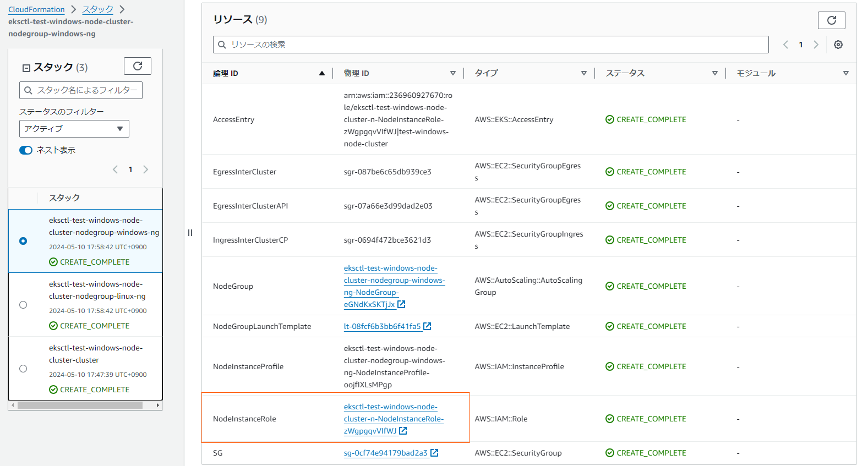This screenshot has height=466, width=868.
Task: Refresh the stacks list
Action: (x=138, y=66)
